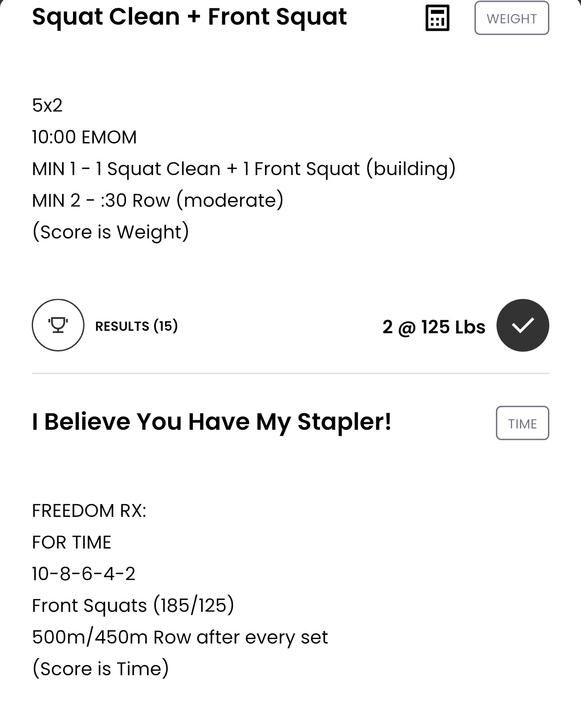This screenshot has width=581, height=728.
Task: Open the percentage calculator icon
Action: point(438,18)
